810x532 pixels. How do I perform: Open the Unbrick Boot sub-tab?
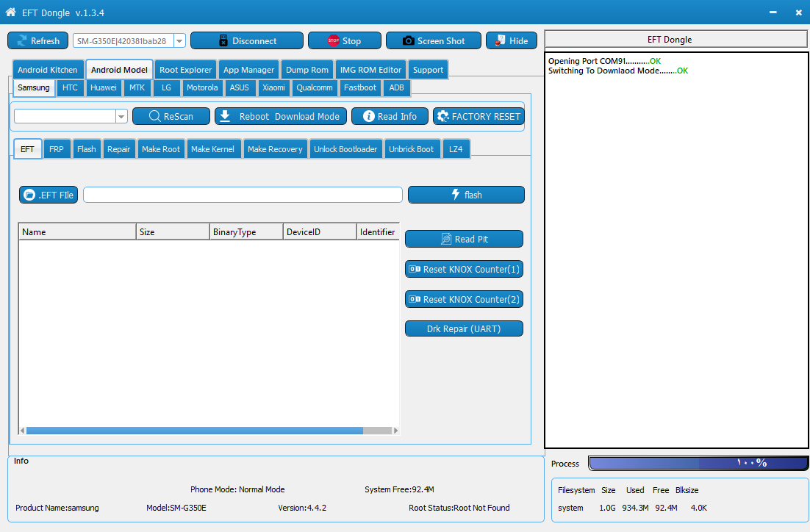(411, 149)
